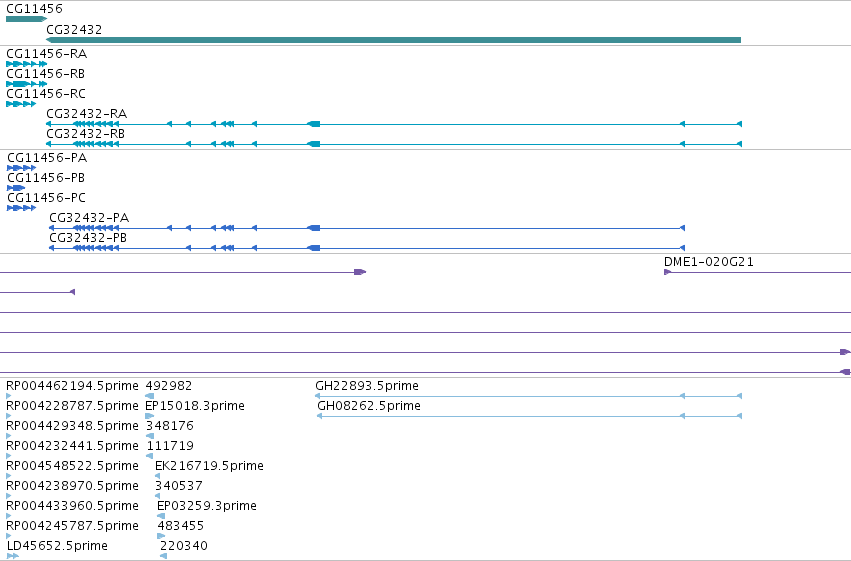The height and width of the screenshot is (561, 851).
Task: Click the right end arrow of CG32432-PA
Action: click(682, 228)
